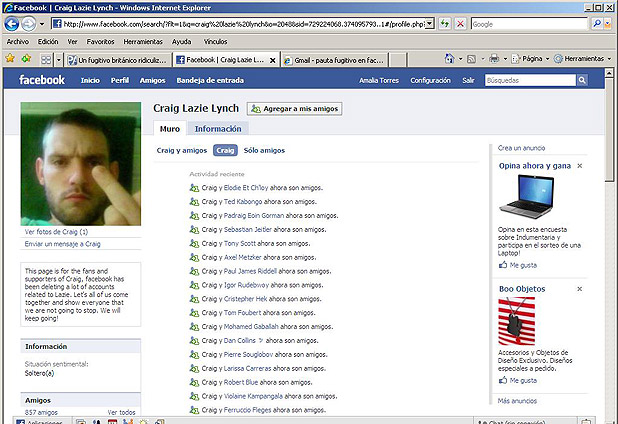This screenshot has width=618, height=424.
Task: Open Bandeja de entrada
Action: point(210,80)
